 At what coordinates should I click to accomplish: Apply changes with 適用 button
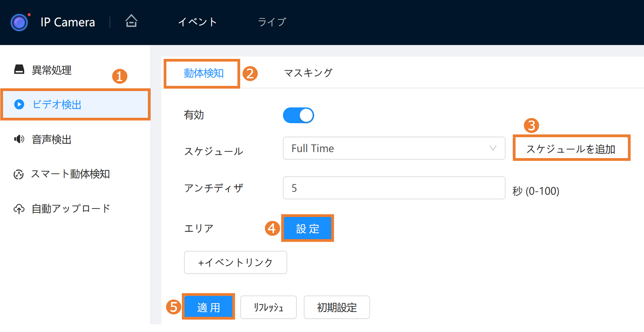(209, 307)
